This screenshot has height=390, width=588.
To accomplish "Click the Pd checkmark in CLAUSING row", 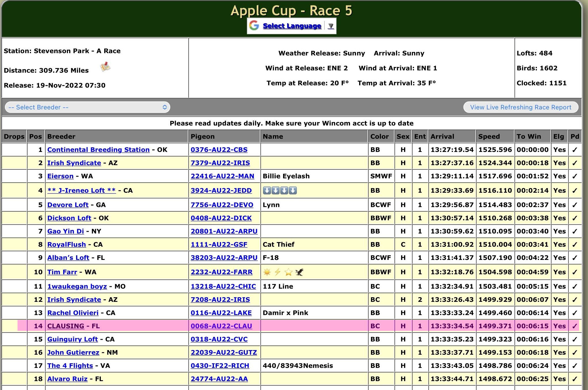I will (x=575, y=326).
